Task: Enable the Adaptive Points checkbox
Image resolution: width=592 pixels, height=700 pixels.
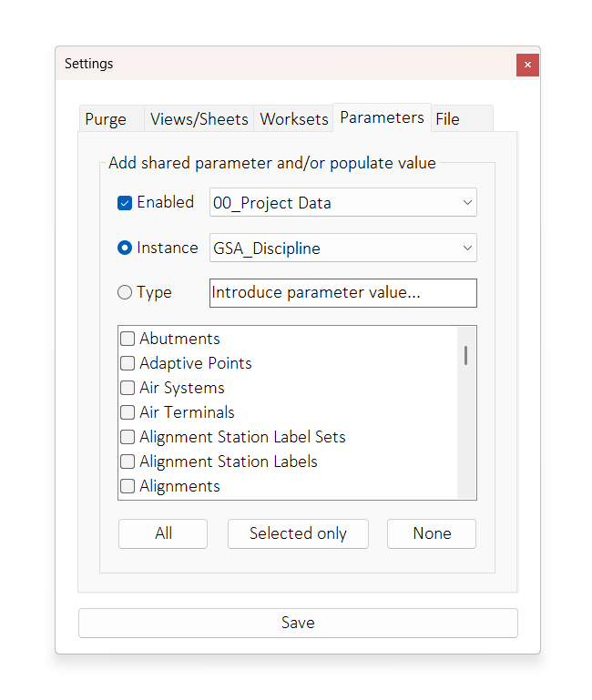Action: 128,363
